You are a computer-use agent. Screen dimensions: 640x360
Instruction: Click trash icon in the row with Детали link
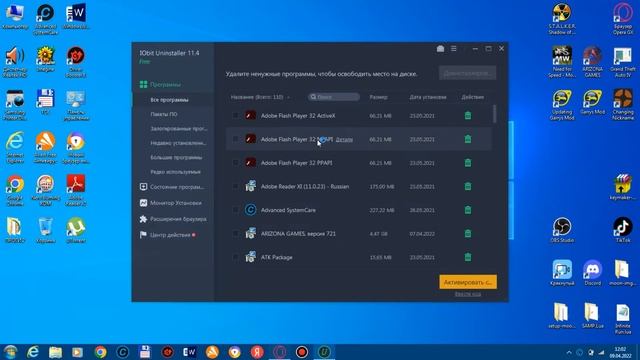pyautogui.click(x=468, y=139)
